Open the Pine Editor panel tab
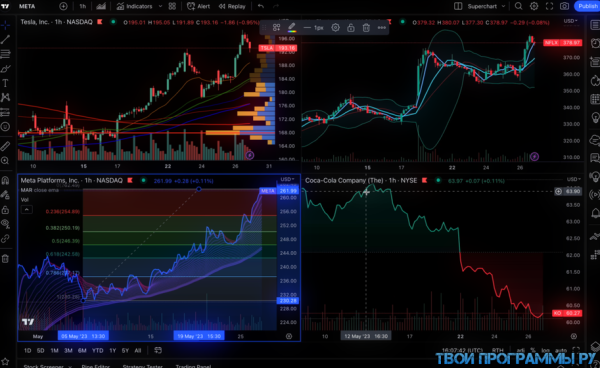The width and height of the screenshot is (600, 368). (95, 366)
